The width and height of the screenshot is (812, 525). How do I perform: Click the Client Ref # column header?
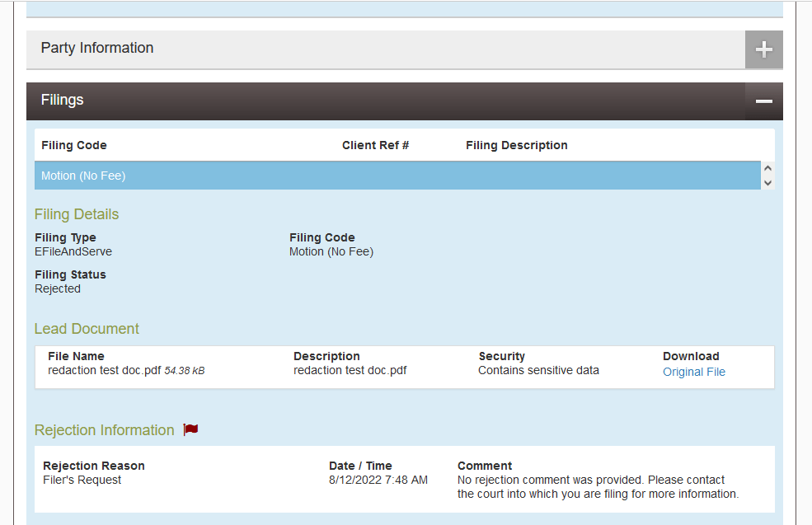375,145
